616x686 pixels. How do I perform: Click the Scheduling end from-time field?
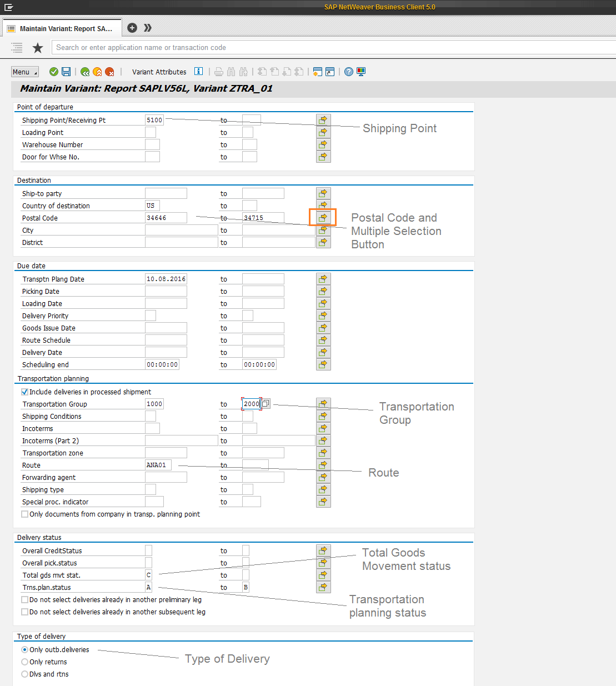[162, 364]
